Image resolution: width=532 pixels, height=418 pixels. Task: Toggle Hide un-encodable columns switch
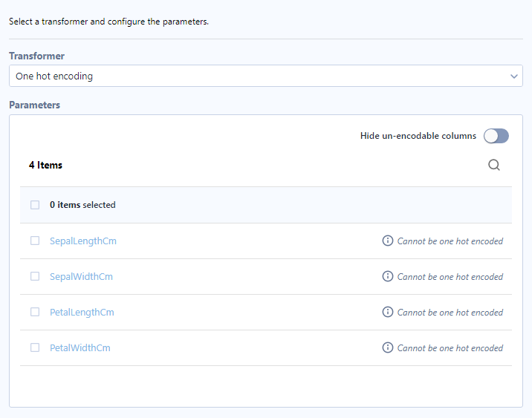[496, 136]
